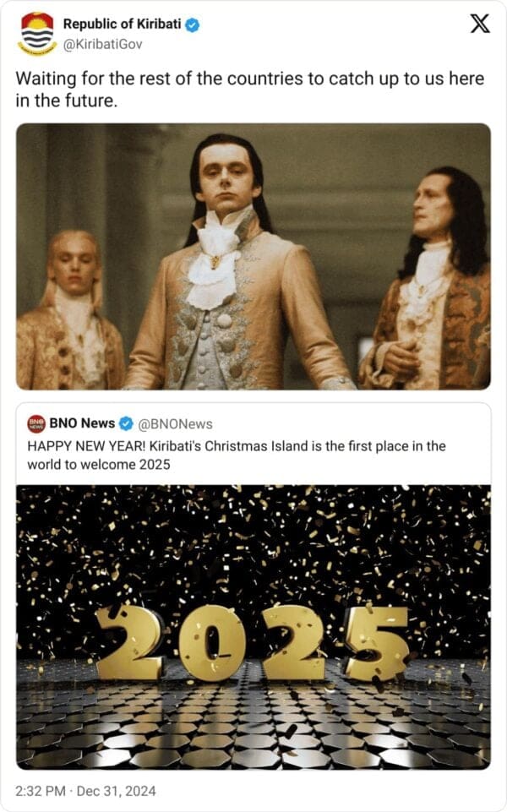Open the period-costume GIF in the tweet
Screen dimensions: 507x812
coord(253,256)
